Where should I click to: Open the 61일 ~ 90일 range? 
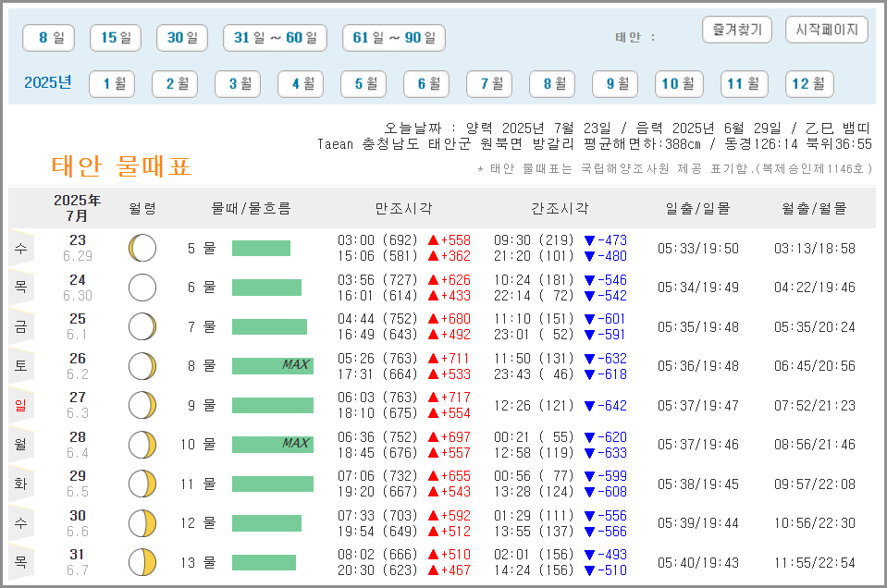click(x=394, y=38)
